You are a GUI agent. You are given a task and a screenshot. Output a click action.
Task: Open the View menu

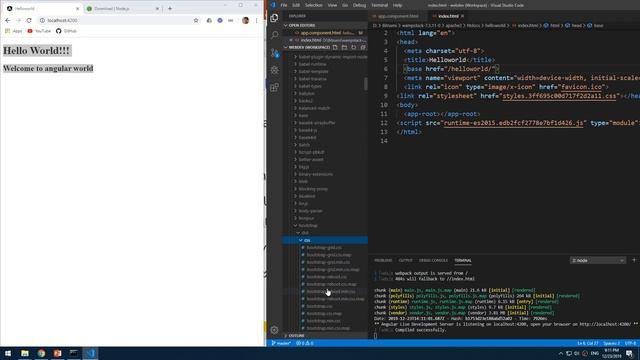332,5
